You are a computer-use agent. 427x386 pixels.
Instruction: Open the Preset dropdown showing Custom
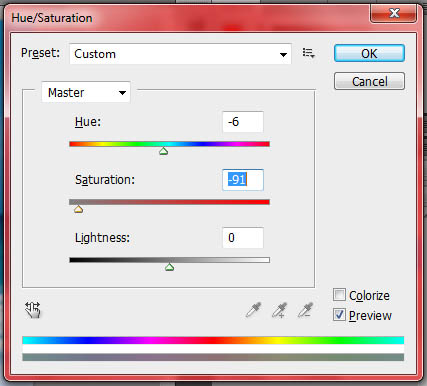[180, 54]
